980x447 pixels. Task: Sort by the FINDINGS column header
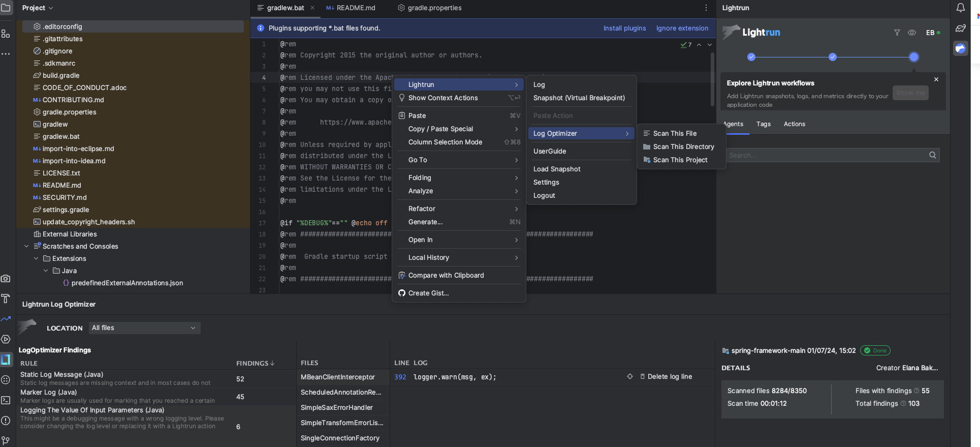(x=255, y=363)
